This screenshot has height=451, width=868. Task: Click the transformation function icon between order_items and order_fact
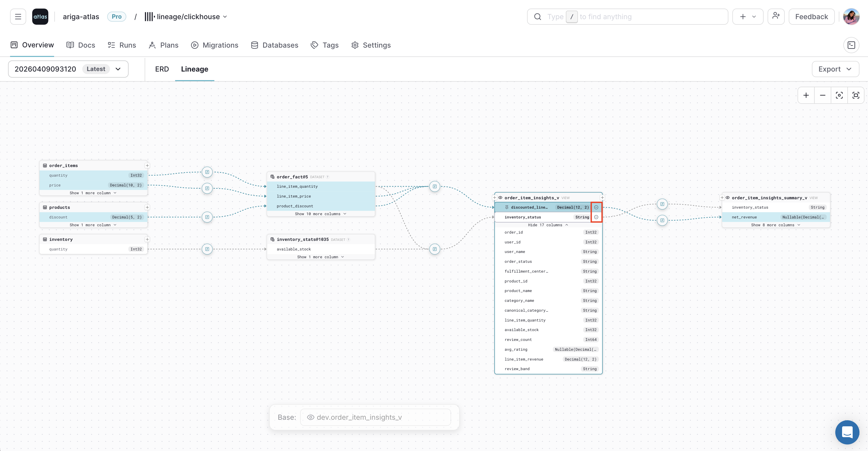pyautogui.click(x=207, y=172)
